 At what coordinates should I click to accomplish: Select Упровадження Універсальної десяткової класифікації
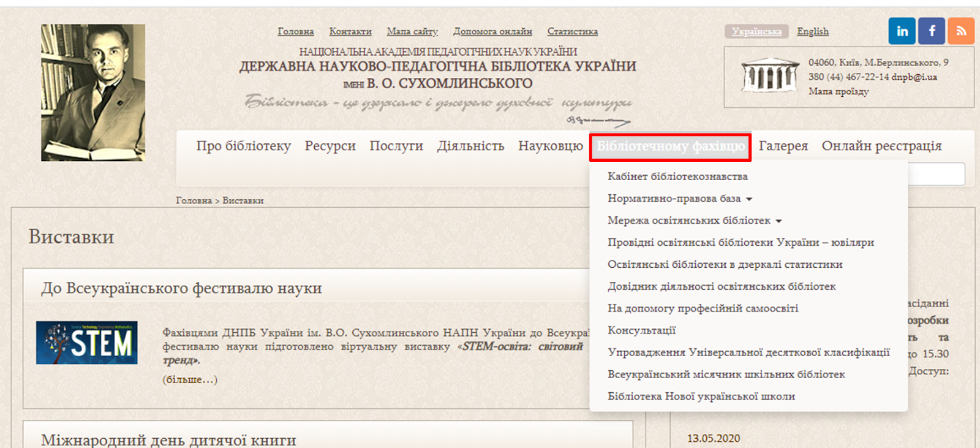click(748, 352)
